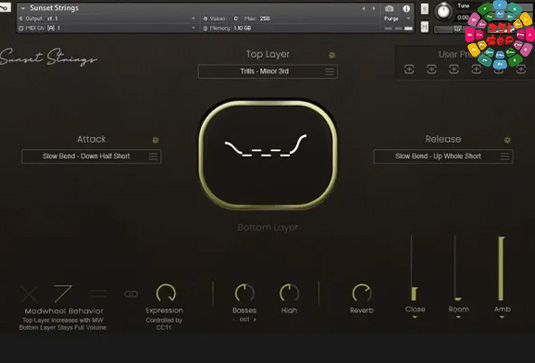Solo the instrument with the S button
The image size is (535, 363).
click(x=424, y=9)
